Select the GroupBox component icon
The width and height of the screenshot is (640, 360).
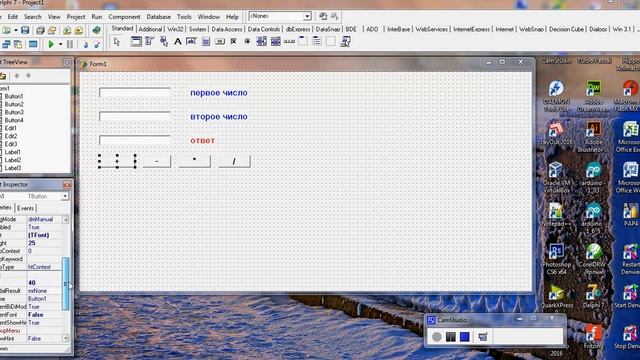pos(303,42)
